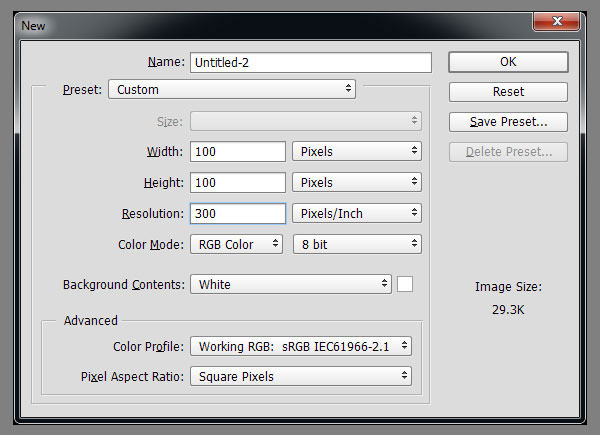Click into the Width value field
The height and width of the screenshot is (435, 600).
click(x=238, y=152)
